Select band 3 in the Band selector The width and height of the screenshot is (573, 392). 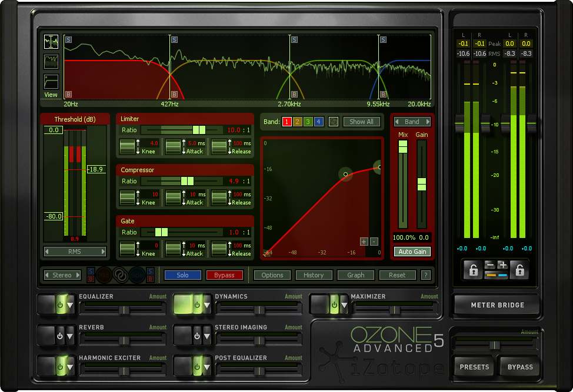[x=308, y=122]
